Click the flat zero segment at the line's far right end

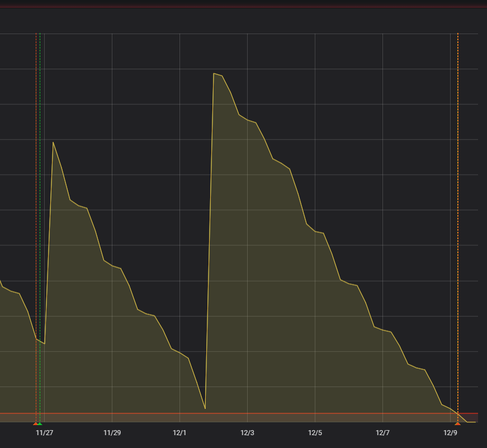[471, 422]
